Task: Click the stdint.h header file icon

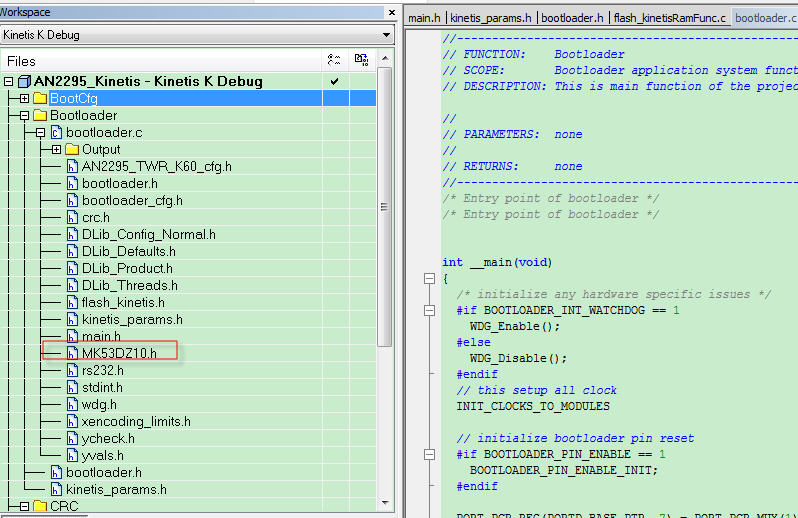Action: (72, 388)
